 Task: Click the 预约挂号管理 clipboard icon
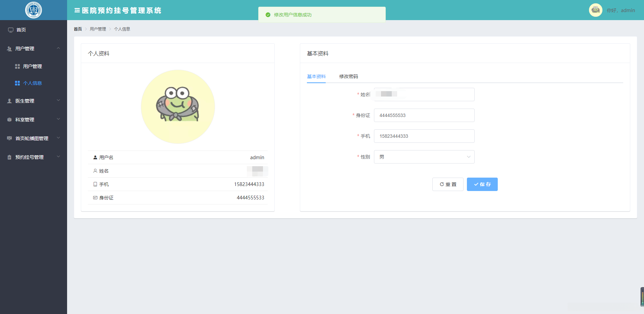pyautogui.click(x=9, y=157)
